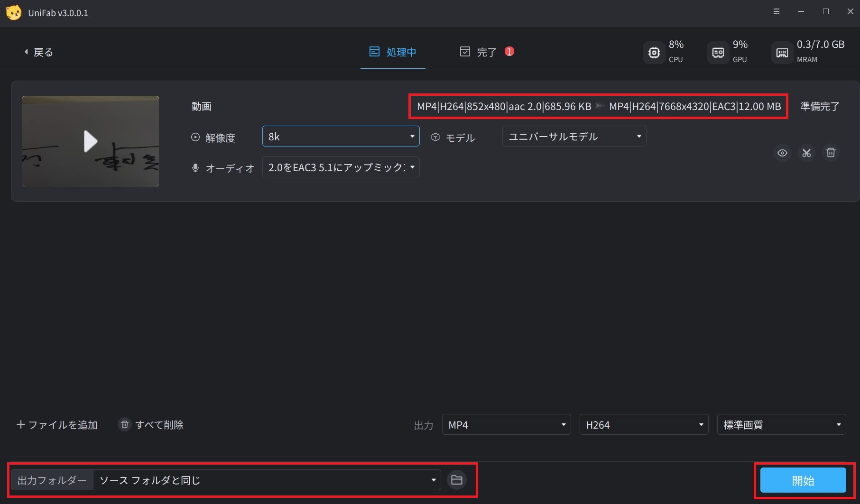The image size is (860, 504).
Task: Click the 動画 label text
Action: (202, 107)
